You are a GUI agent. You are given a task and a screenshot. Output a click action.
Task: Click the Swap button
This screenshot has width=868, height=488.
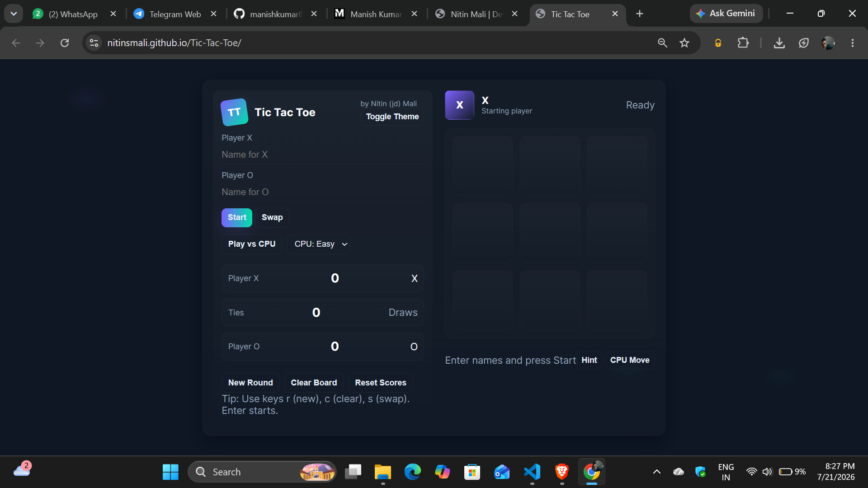[272, 217]
